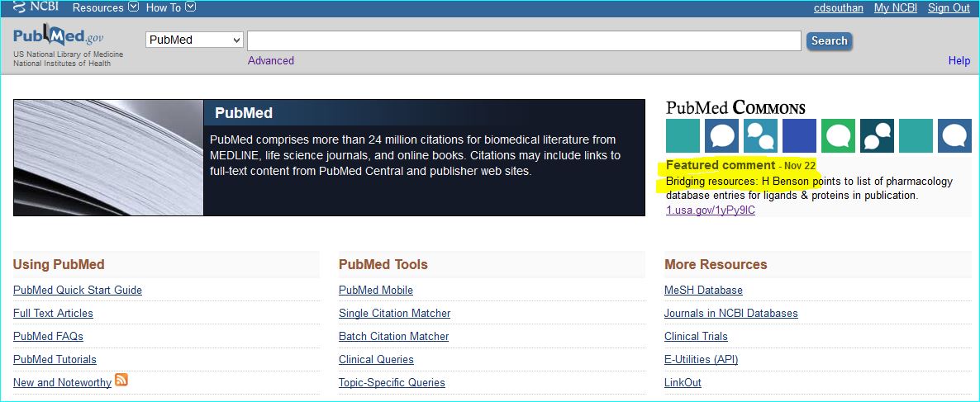Open the PubMed database selector dropdown
Viewport: 980px width, 402px height.
(x=194, y=40)
